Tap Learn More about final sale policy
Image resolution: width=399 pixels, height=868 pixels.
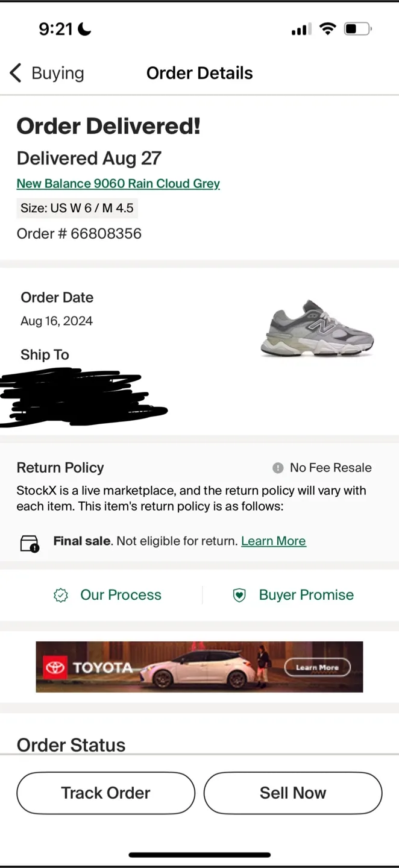point(273,541)
